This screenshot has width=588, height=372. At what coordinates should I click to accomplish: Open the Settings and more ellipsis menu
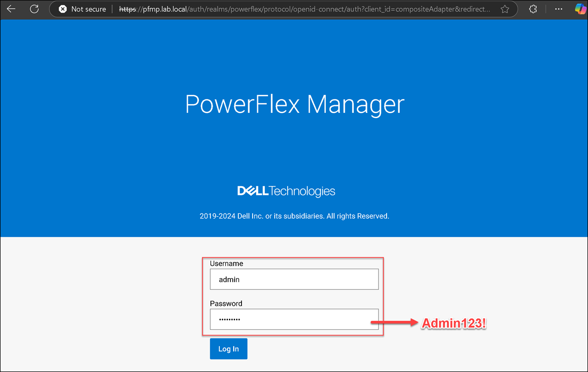tap(558, 9)
